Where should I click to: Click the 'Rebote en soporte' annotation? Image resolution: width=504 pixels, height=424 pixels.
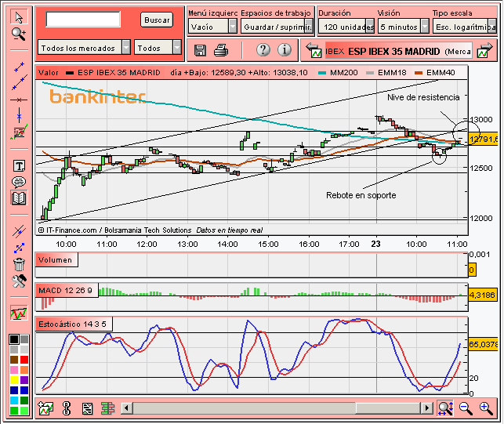[x=361, y=195]
